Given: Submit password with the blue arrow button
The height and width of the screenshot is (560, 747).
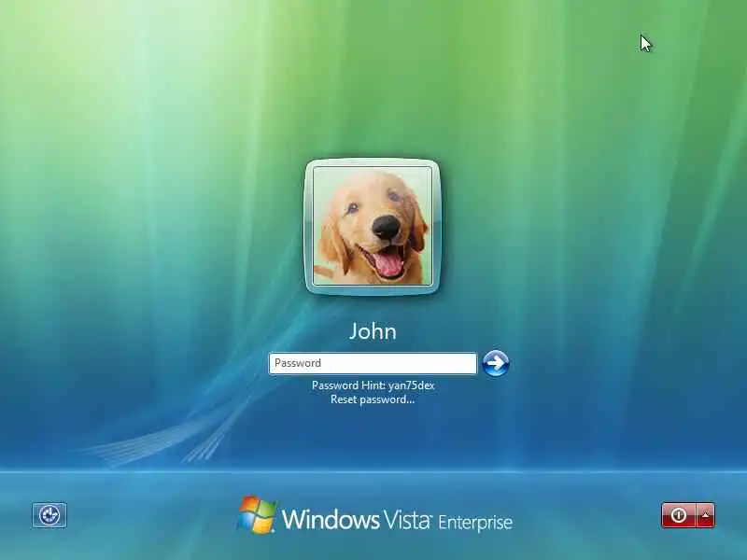Looking at the screenshot, I should click(496, 363).
